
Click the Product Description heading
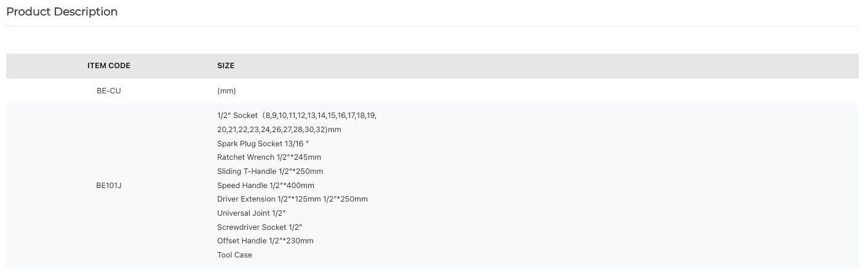pyautogui.click(x=62, y=12)
